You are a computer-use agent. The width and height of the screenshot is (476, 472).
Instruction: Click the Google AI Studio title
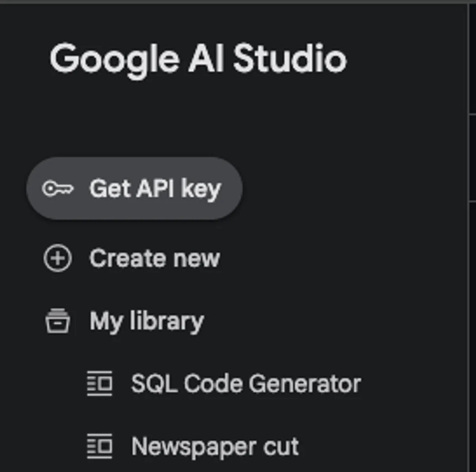(198, 59)
